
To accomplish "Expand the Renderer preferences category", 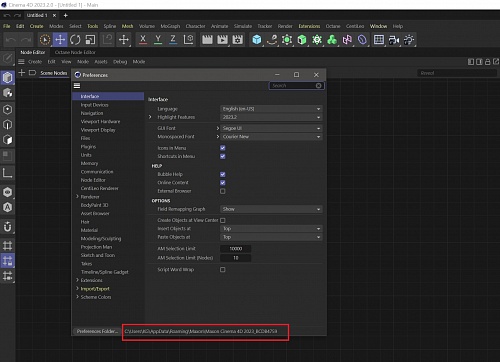I will click(x=77, y=197).
